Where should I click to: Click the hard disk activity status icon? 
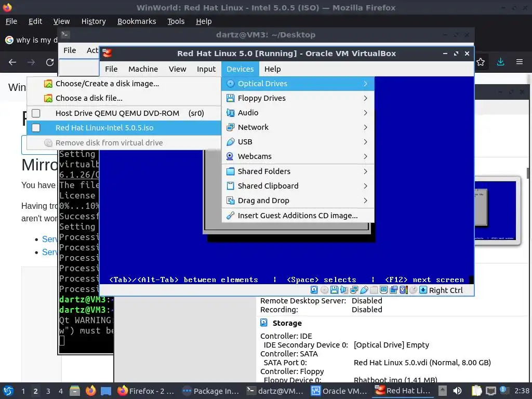pyautogui.click(x=314, y=290)
